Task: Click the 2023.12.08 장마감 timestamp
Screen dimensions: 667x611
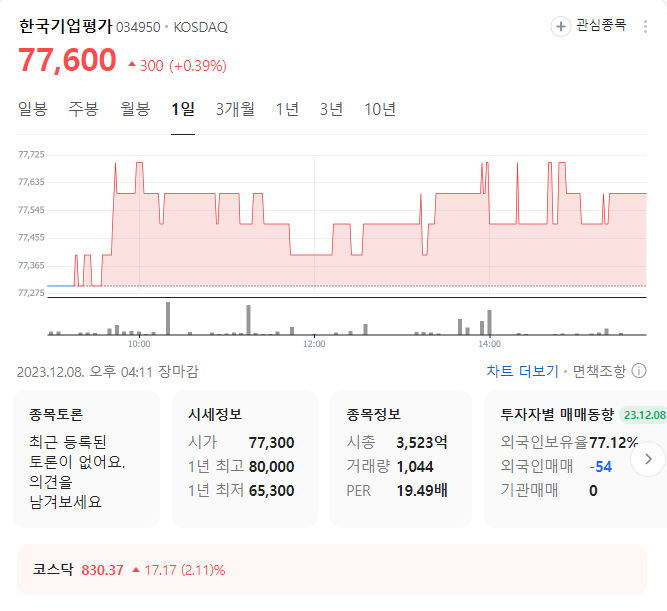Action: pos(108,371)
